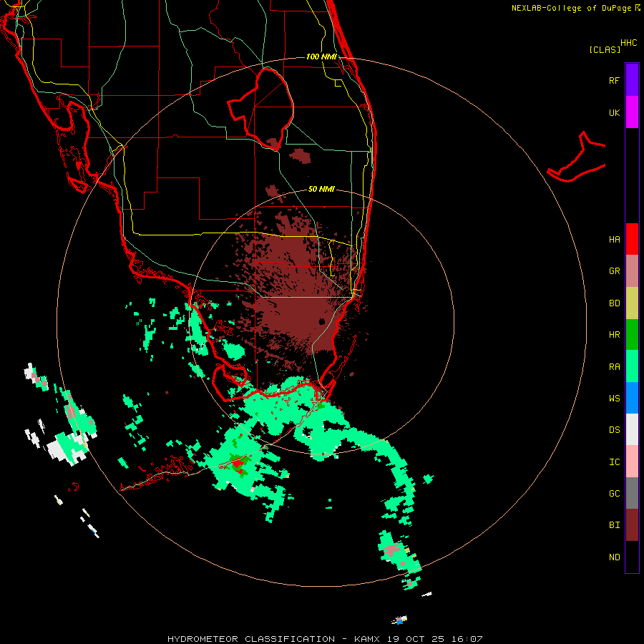Click the UK magenta legend swatch
This screenshot has width=644, height=644.
tap(632, 112)
